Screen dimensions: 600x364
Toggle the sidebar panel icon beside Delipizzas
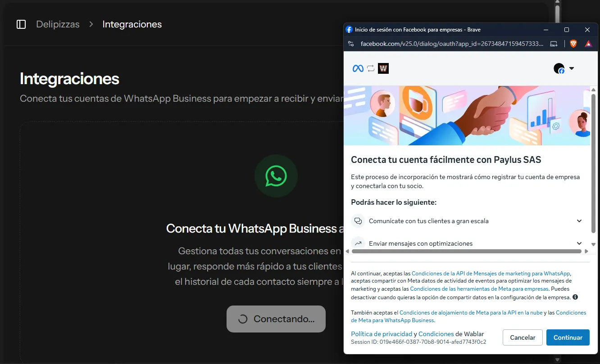pyautogui.click(x=21, y=24)
